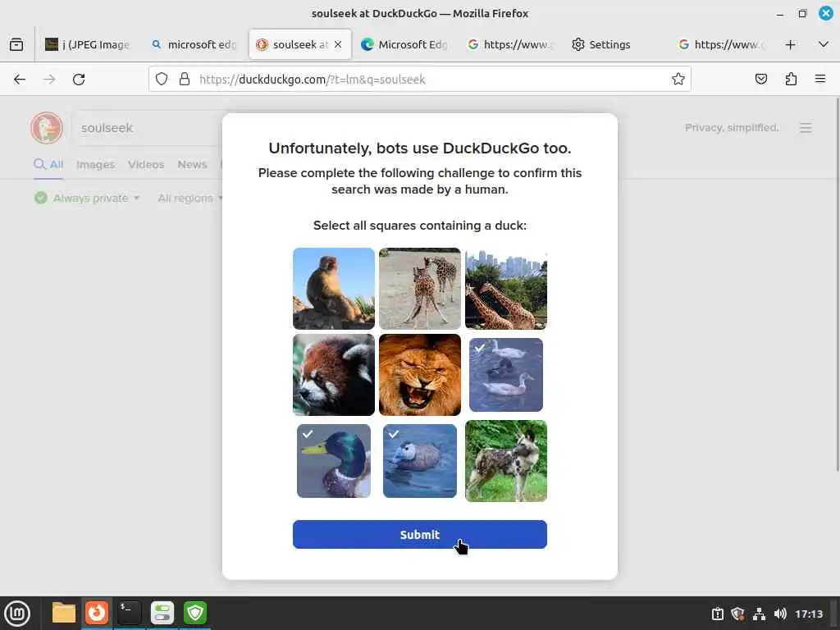Deselect the ducks swimming on water square
The image size is (840, 630).
click(x=506, y=374)
